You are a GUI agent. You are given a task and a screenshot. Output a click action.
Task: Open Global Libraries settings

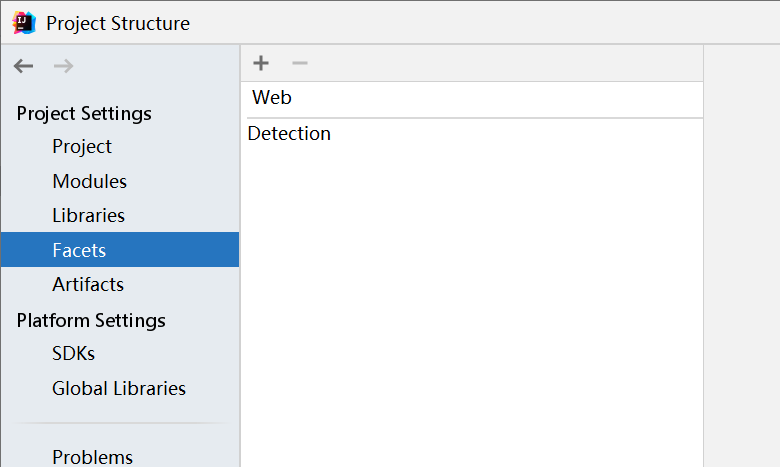pyautogui.click(x=119, y=388)
